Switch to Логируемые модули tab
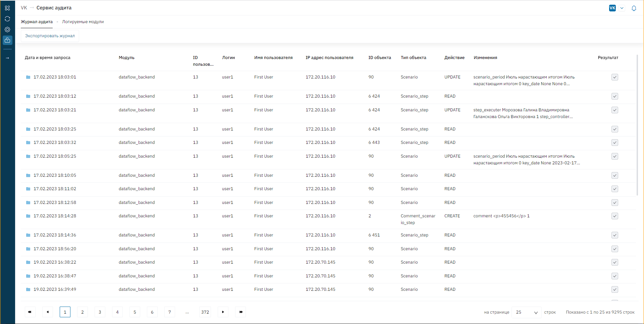The image size is (644, 324). pyautogui.click(x=83, y=22)
